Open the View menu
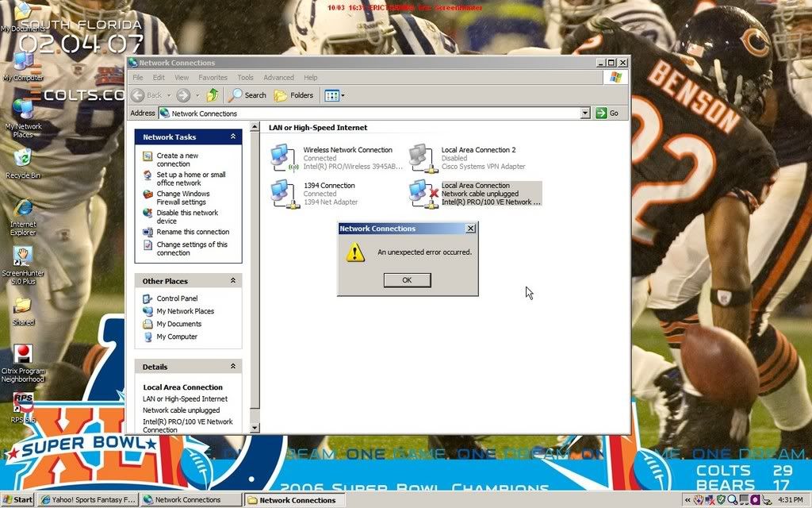The width and height of the screenshot is (812, 508). (182, 77)
